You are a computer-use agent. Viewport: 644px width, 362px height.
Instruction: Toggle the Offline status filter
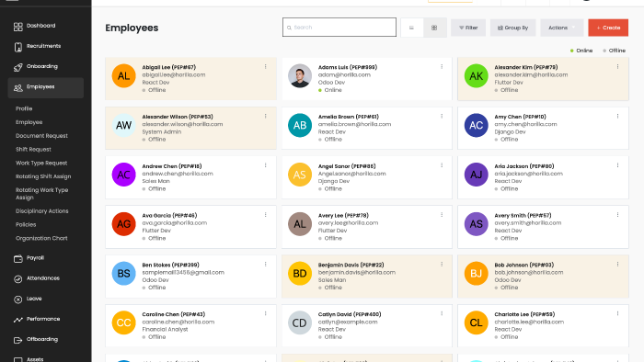tap(614, 51)
